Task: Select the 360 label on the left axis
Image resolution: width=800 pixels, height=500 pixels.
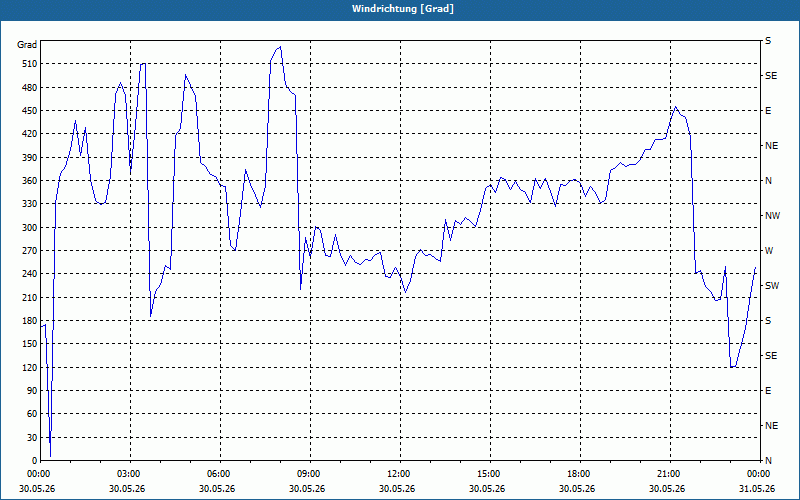Action: click(28, 181)
